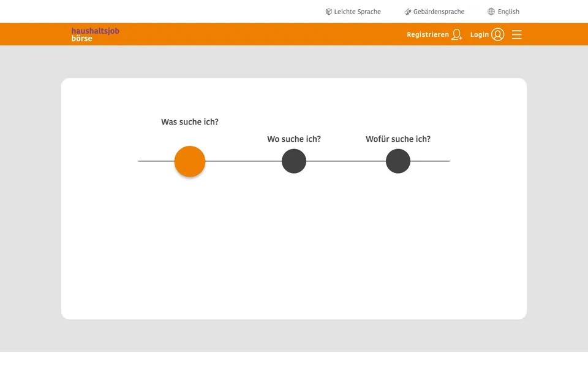The width and height of the screenshot is (588, 368).
Task: Click the line after the Wofür step circle
Action: 430,161
